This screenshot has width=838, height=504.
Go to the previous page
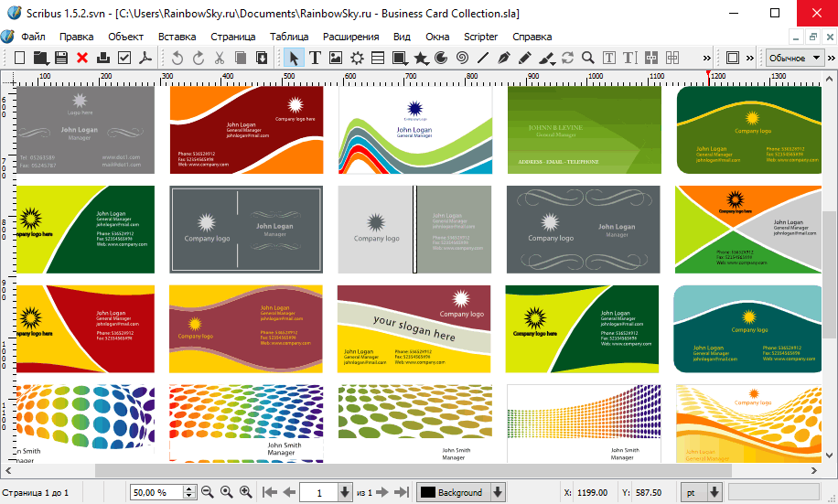click(x=289, y=492)
